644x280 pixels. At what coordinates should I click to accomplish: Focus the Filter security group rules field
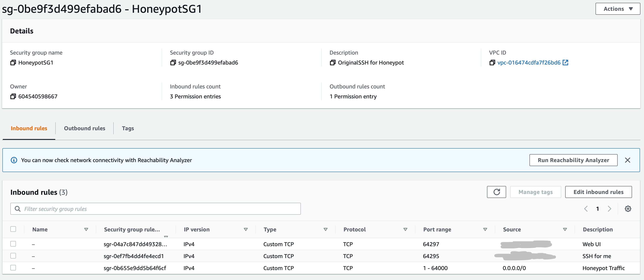click(x=160, y=209)
